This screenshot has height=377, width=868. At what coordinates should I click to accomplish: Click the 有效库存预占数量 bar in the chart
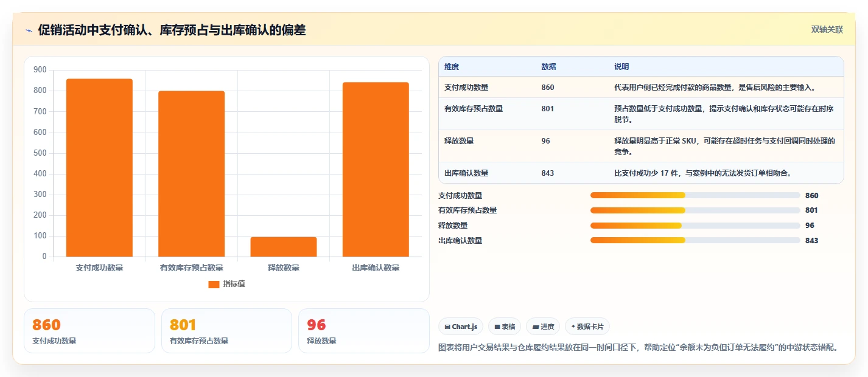coord(191,174)
